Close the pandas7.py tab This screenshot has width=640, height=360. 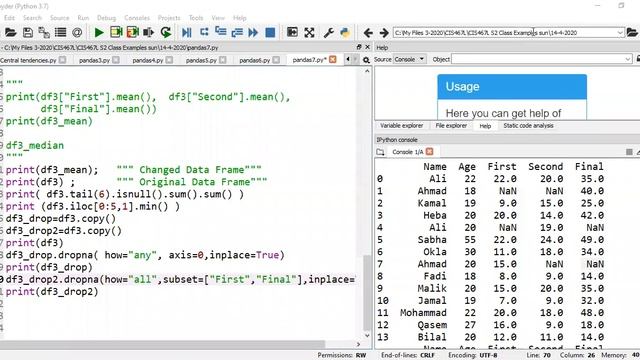[333, 60]
